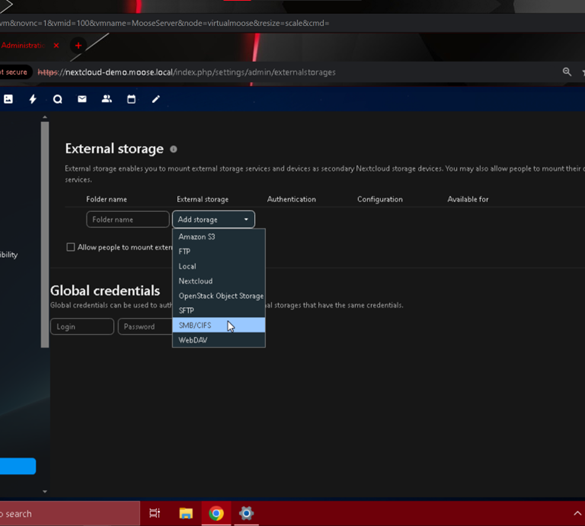Choose Nextcloud storage option
585x526 pixels.
coord(219,281)
